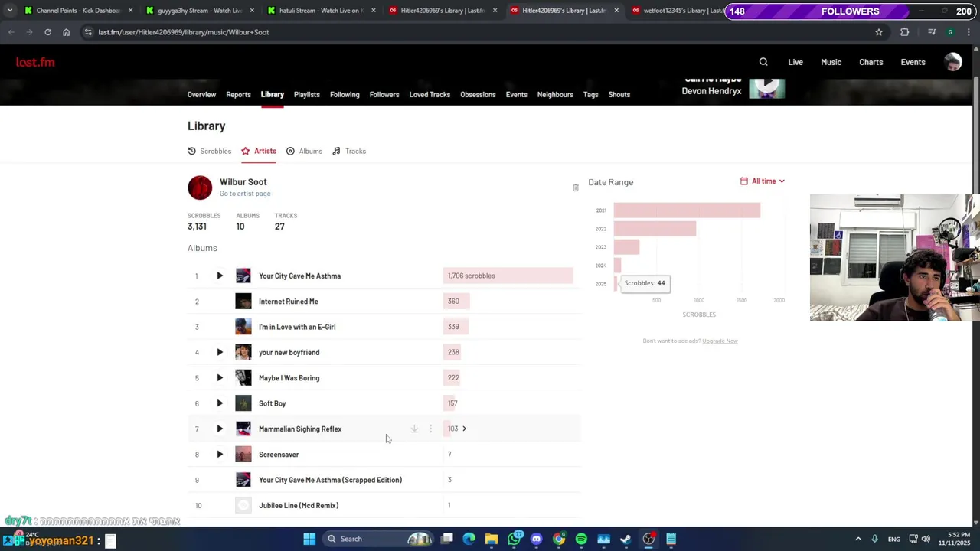Open the browser extensions icon
The image size is (980, 551).
pyautogui.click(x=905, y=32)
